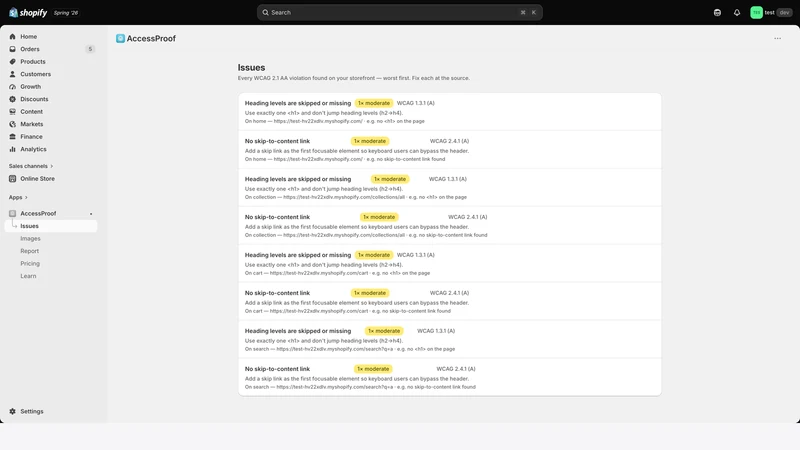Click the Spring '26 edition badge
Viewport: 800px width, 450px height.
pyautogui.click(x=66, y=13)
